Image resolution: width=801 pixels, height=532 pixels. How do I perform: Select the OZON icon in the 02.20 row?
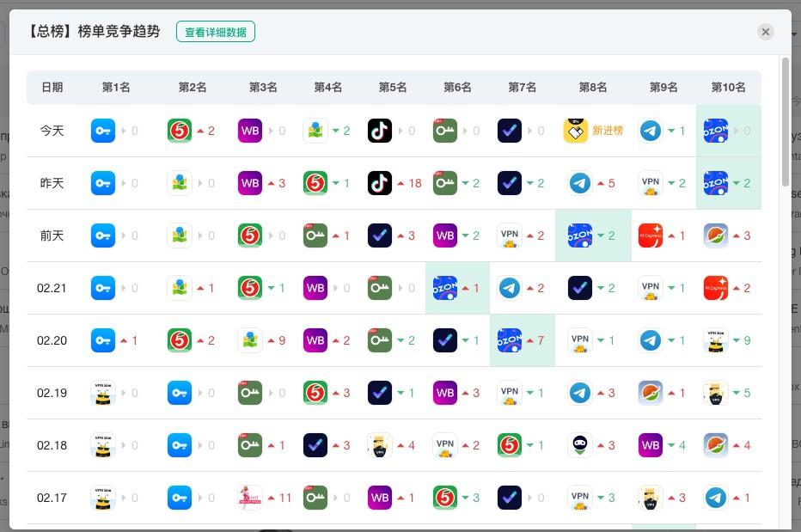[510, 340]
